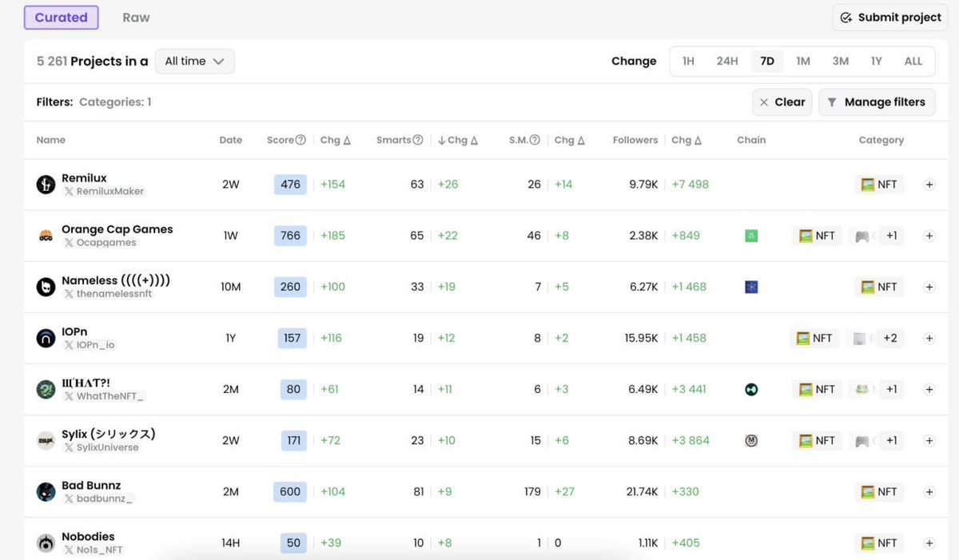Select the 1M change period
This screenshot has width=959, height=560.
pos(803,62)
